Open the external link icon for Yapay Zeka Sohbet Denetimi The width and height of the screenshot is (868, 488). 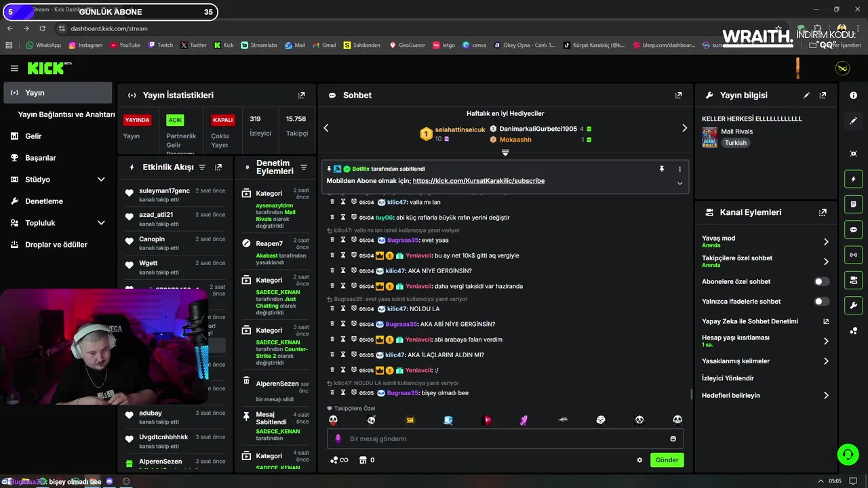click(x=826, y=321)
